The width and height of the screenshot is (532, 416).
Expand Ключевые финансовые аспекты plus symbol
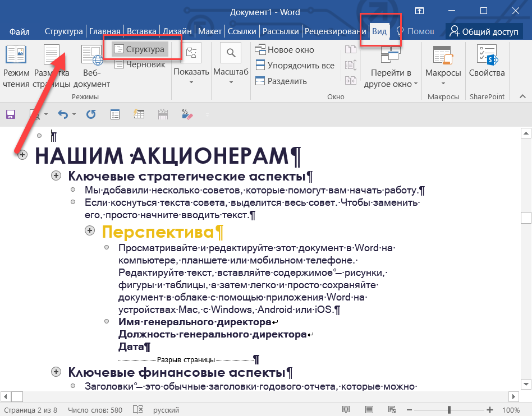56,372
